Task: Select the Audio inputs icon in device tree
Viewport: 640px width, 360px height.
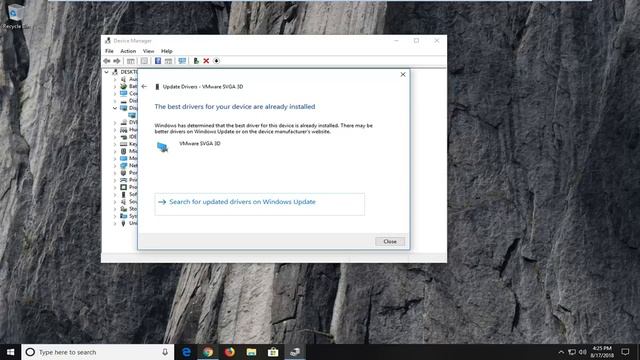Action: click(124, 79)
